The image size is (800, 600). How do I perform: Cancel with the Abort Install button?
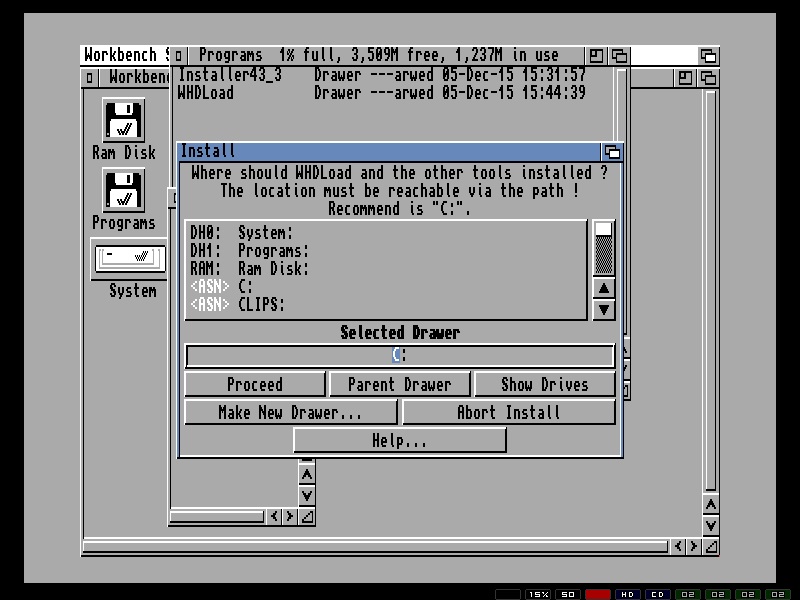[x=509, y=412]
